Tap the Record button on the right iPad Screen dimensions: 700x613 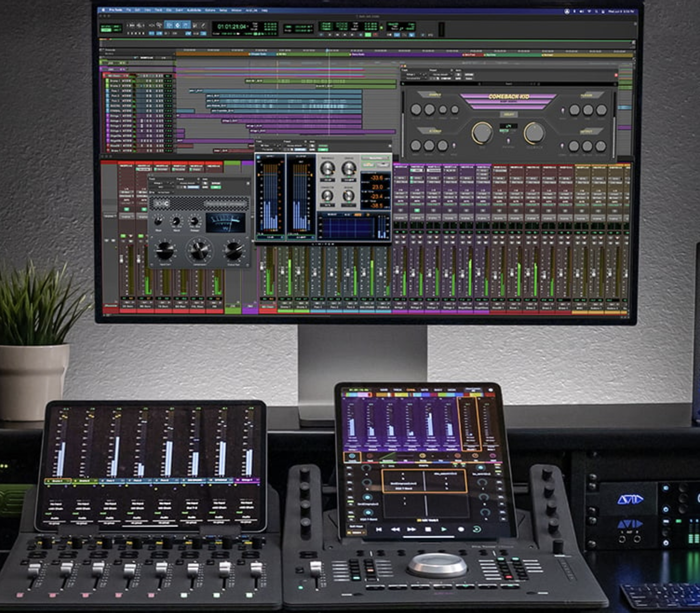460,529
